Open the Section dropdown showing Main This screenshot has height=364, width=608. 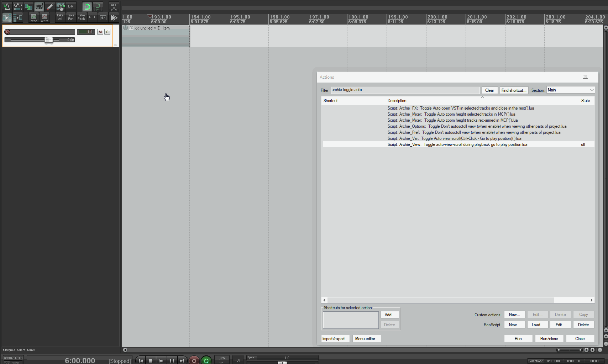571,90
